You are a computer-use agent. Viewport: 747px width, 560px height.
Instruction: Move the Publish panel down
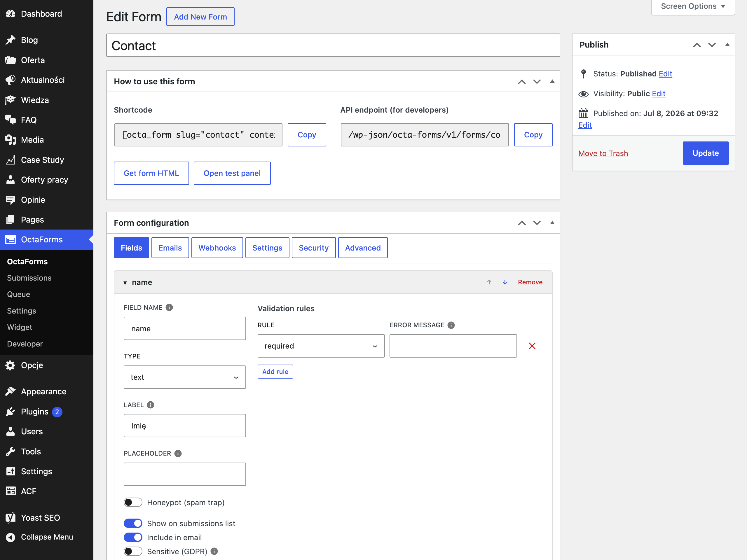(712, 45)
